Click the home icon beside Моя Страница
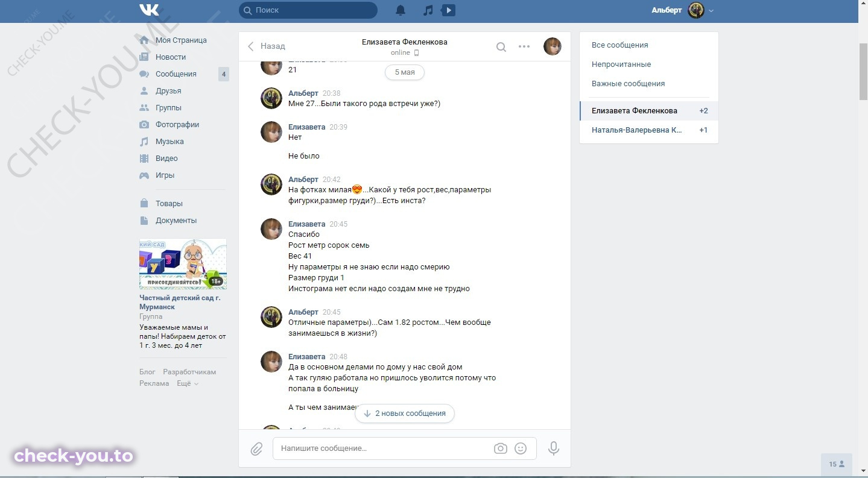This screenshot has height=478, width=868. click(144, 40)
